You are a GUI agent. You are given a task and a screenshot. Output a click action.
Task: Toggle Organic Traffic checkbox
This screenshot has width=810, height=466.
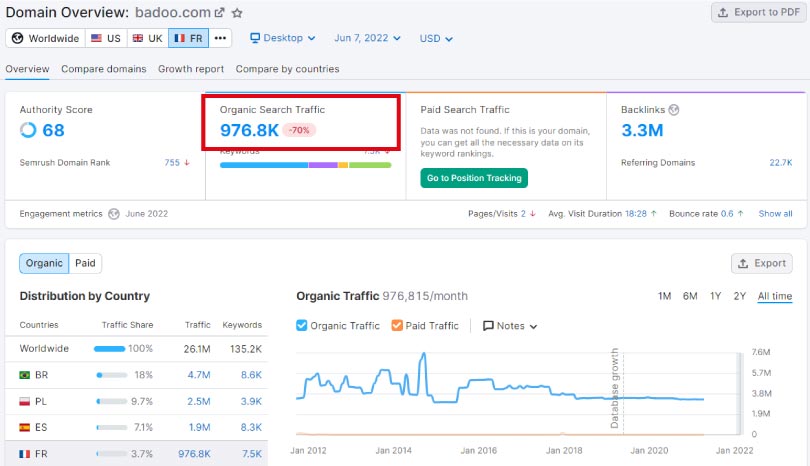tap(302, 325)
